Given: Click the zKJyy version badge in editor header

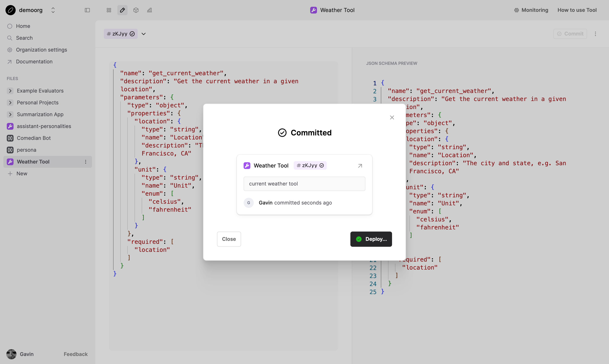Looking at the screenshot, I should coord(121,34).
